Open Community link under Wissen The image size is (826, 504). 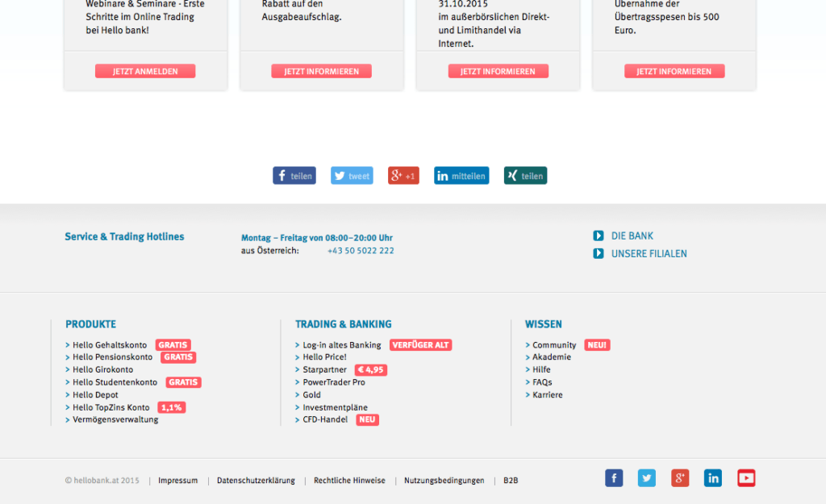(554, 345)
